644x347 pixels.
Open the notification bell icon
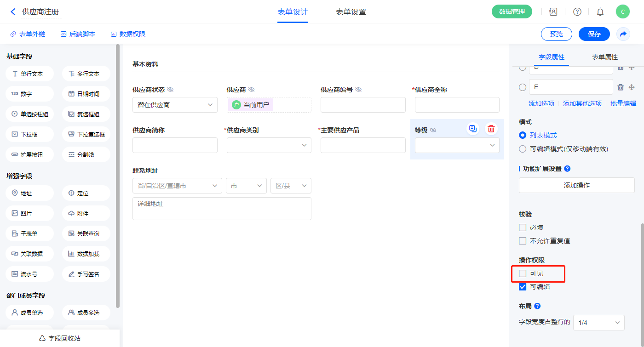coord(600,12)
